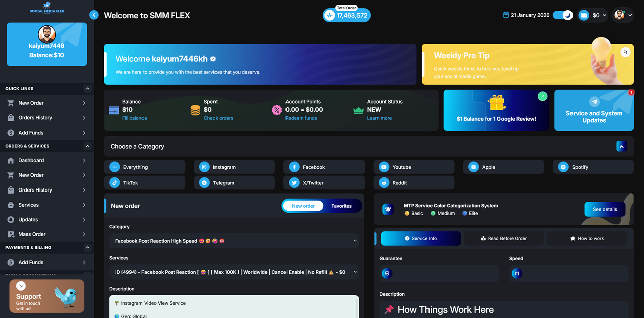This screenshot has width=644, height=318.
Task: Collapse the Quick Links section
Action: (x=87, y=89)
